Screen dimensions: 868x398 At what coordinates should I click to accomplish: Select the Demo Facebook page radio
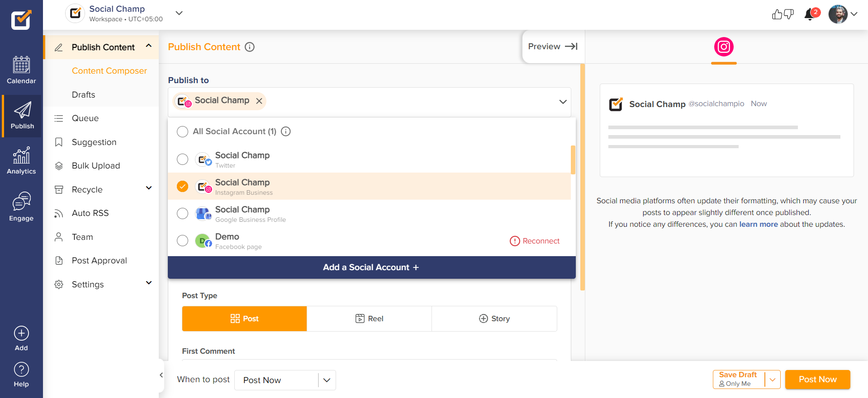click(182, 240)
